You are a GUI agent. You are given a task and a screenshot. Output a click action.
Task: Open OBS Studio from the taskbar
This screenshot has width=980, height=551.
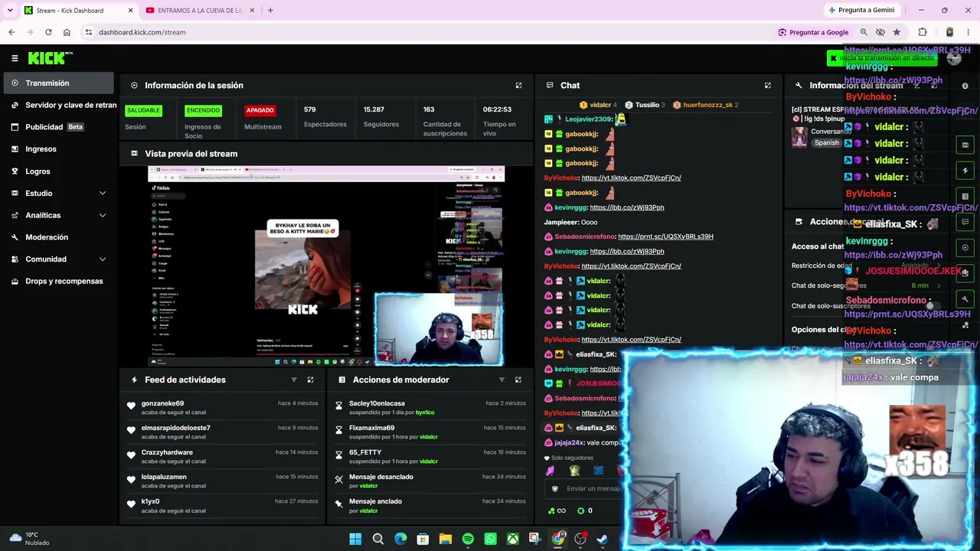click(580, 539)
